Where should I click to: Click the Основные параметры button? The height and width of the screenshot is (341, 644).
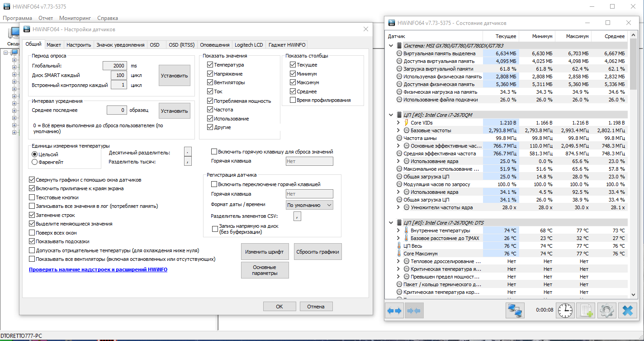pos(265,270)
